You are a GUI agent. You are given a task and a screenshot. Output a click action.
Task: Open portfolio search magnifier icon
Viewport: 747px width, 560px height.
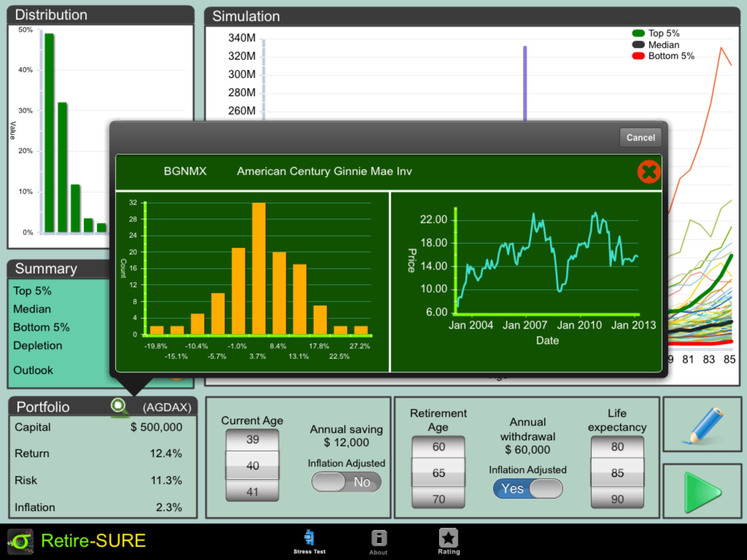119,407
